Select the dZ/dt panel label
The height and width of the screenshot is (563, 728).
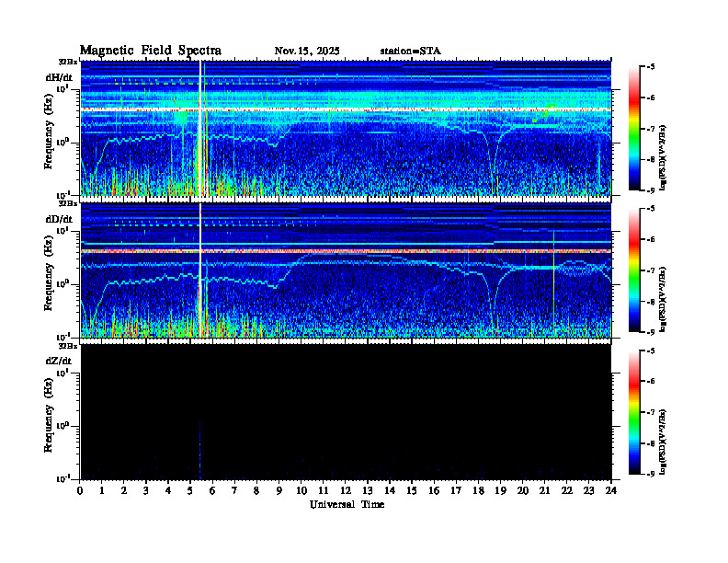(59, 361)
